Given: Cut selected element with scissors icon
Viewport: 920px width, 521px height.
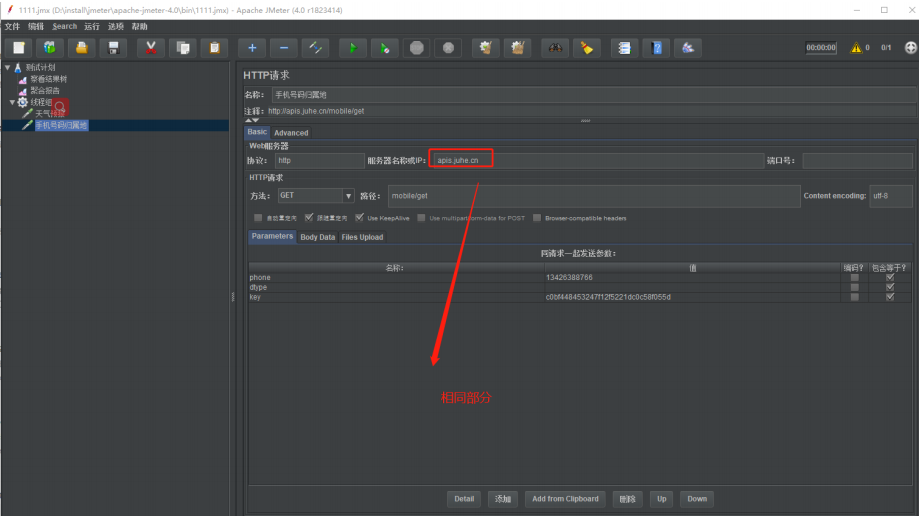Looking at the screenshot, I should tap(151, 48).
